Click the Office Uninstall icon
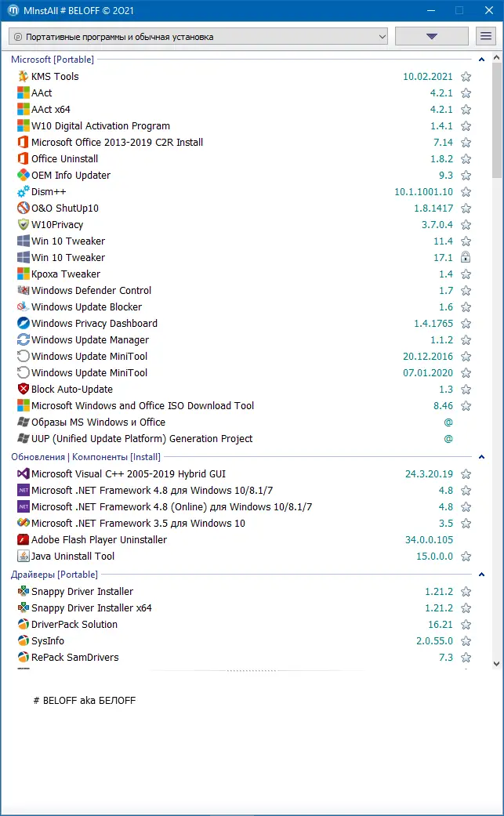The image size is (504, 816). pos(24,158)
